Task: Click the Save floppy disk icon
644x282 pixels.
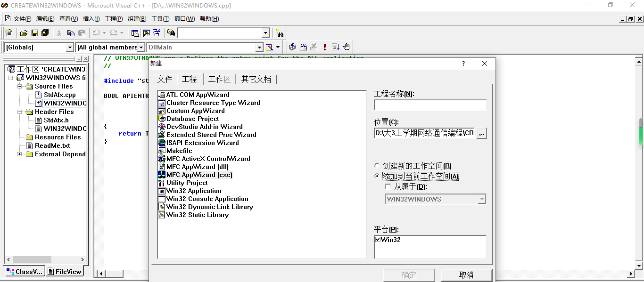Action: (x=34, y=33)
